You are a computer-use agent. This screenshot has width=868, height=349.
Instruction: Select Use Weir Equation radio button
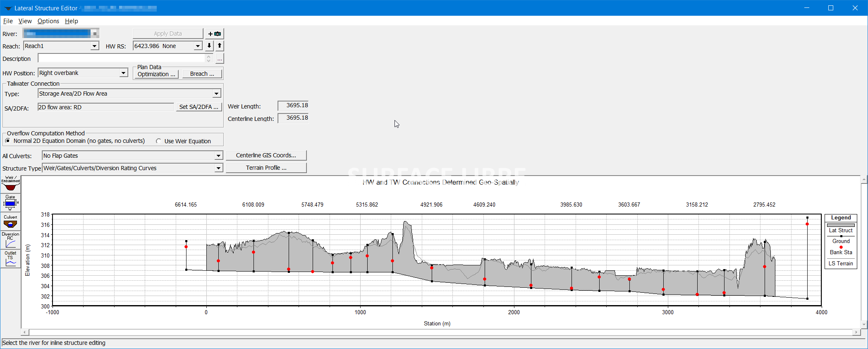point(158,141)
